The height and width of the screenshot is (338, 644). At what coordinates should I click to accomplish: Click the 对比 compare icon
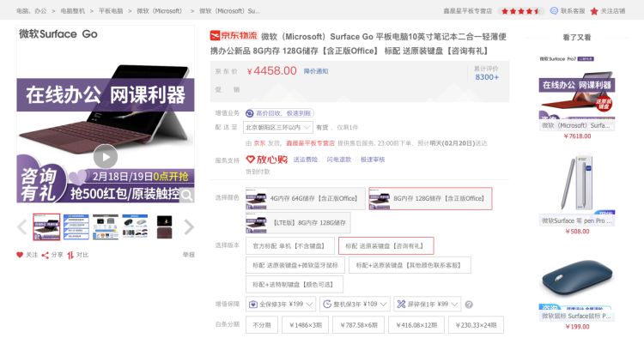70,255
